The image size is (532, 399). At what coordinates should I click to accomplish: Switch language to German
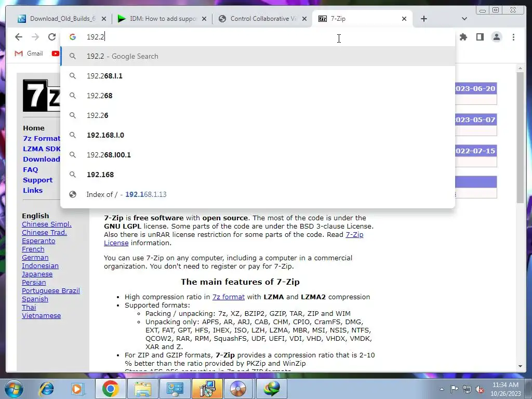35,258
